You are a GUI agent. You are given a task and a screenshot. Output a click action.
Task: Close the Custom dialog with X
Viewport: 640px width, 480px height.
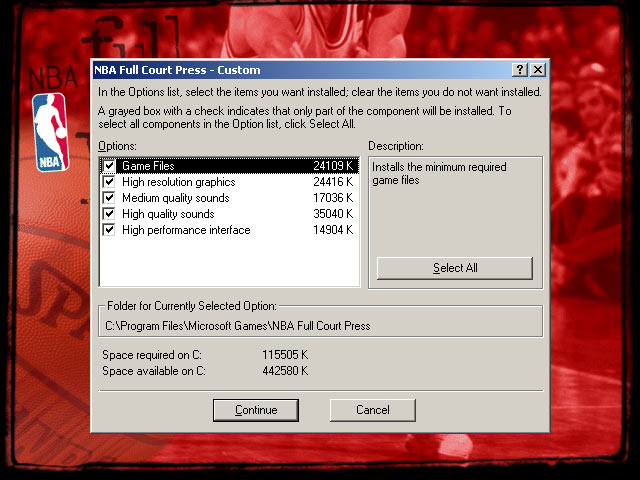pyautogui.click(x=538, y=70)
